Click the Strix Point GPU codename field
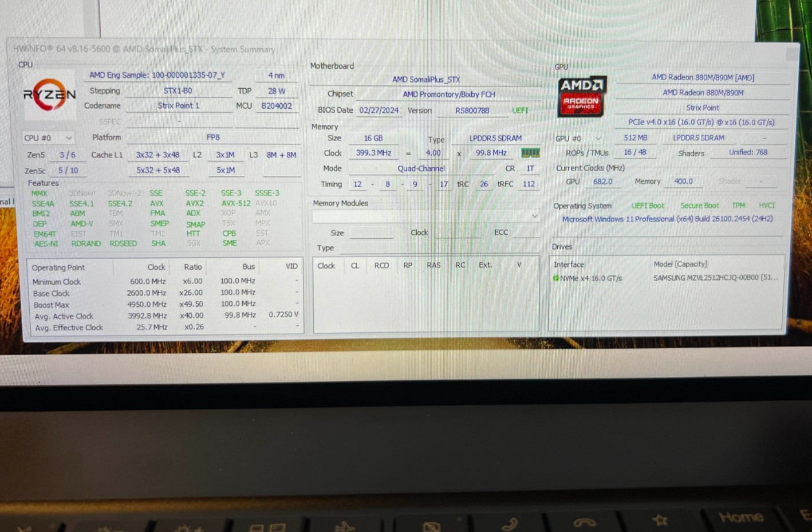 click(x=703, y=108)
